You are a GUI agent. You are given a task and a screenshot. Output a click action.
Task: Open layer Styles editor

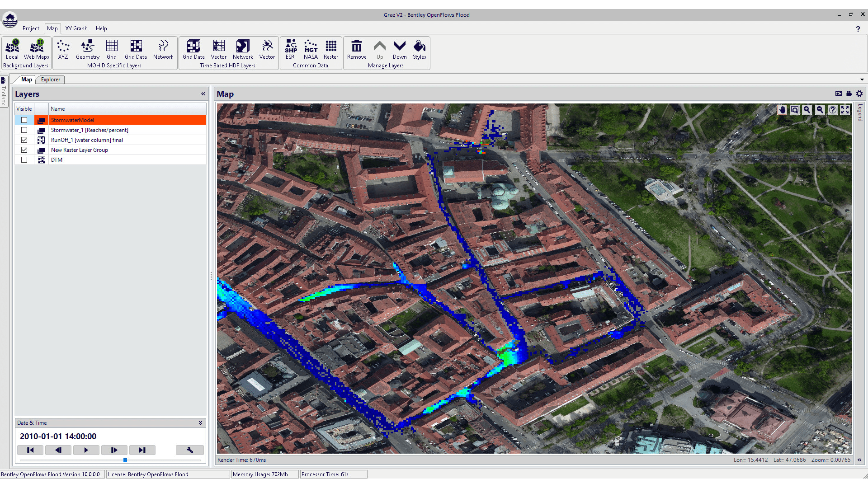click(x=419, y=49)
